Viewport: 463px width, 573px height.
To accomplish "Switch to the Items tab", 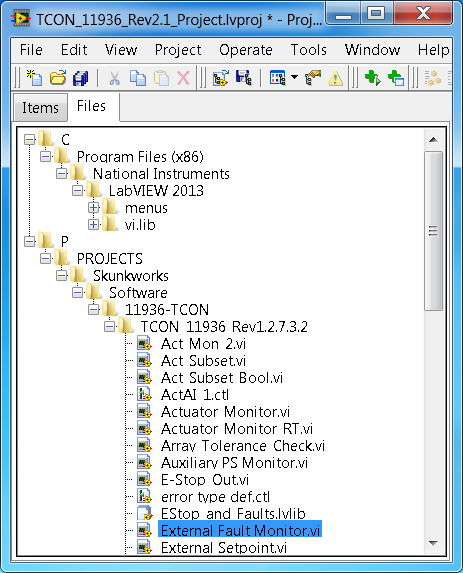I will [x=40, y=107].
